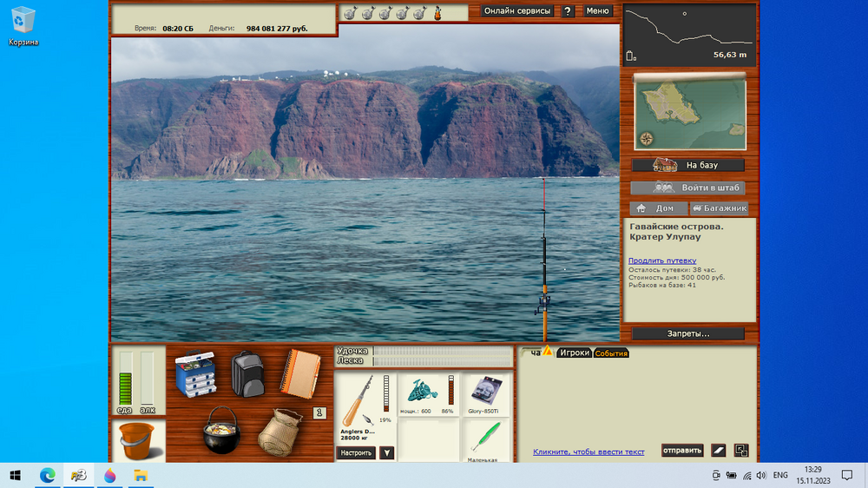
Task: Open the Меню menu
Action: click(597, 11)
